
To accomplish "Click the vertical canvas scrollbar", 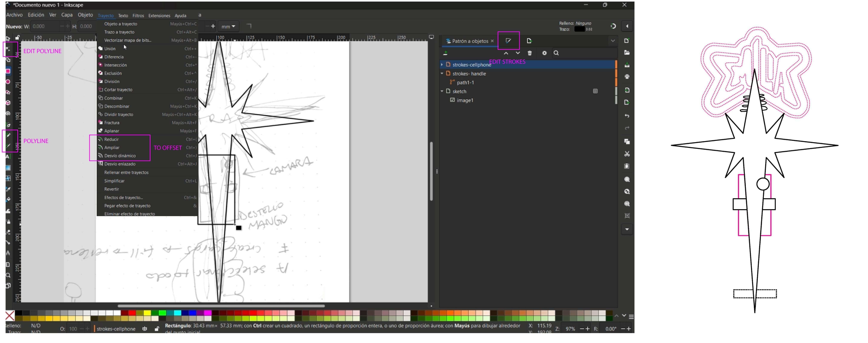I will point(431,171).
